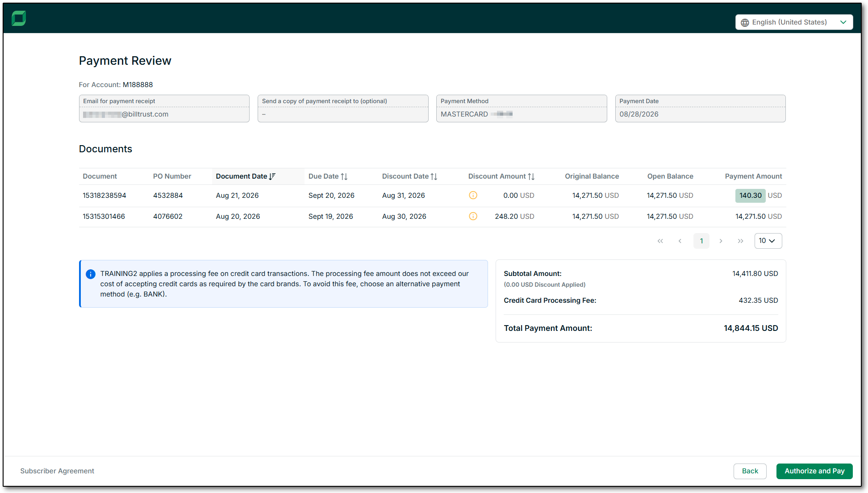Open English (United States) language dropdown
The image size is (868, 493).
point(794,22)
